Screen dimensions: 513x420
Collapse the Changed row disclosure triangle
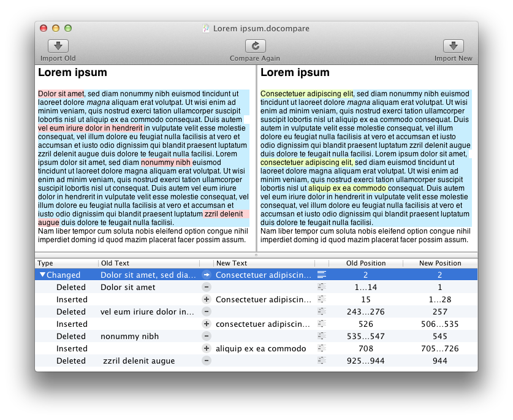42,275
